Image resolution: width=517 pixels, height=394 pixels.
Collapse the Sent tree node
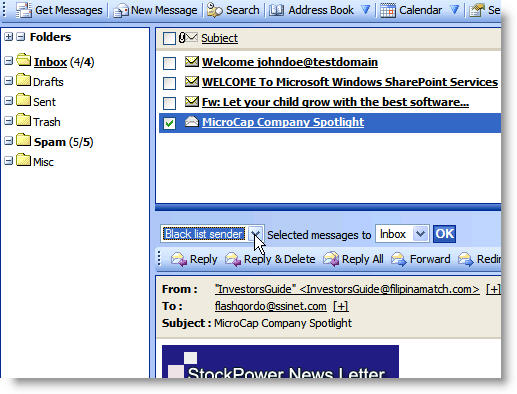9,101
